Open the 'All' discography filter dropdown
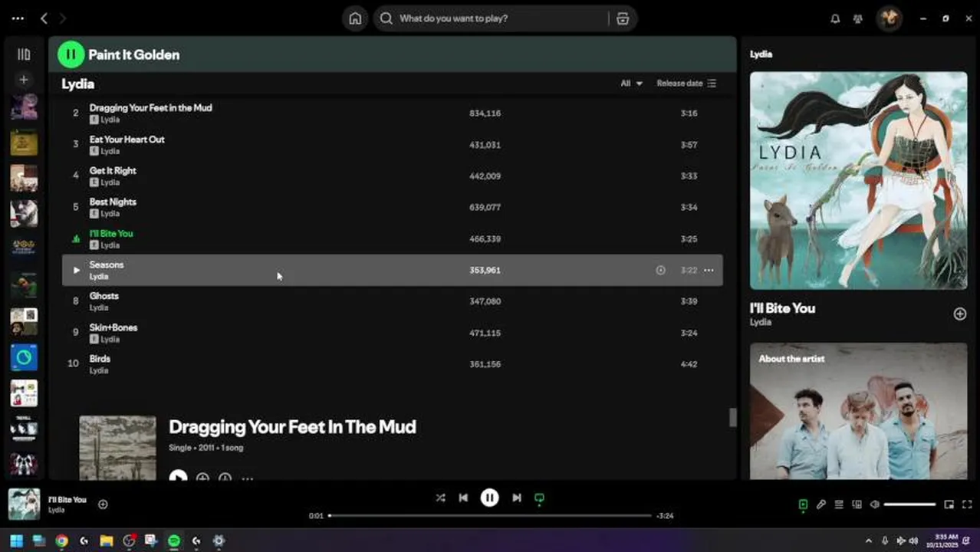This screenshot has height=552, width=980. [x=631, y=83]
